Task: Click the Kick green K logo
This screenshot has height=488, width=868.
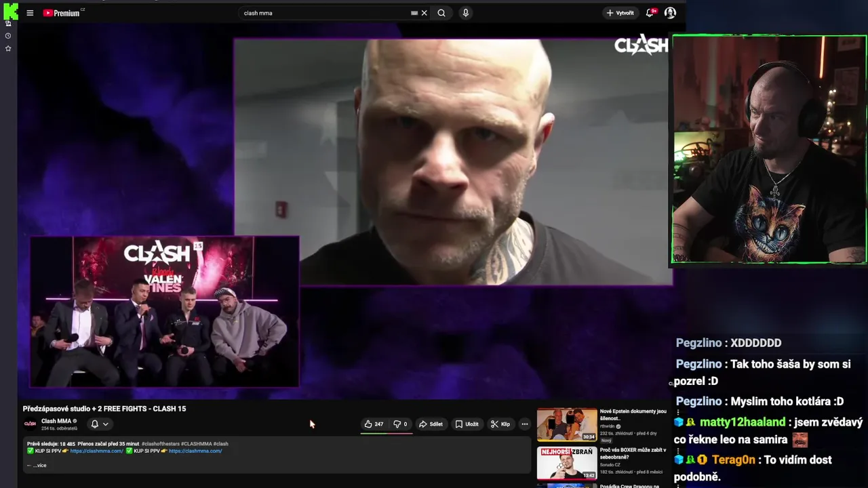Action: coord(10,11)
